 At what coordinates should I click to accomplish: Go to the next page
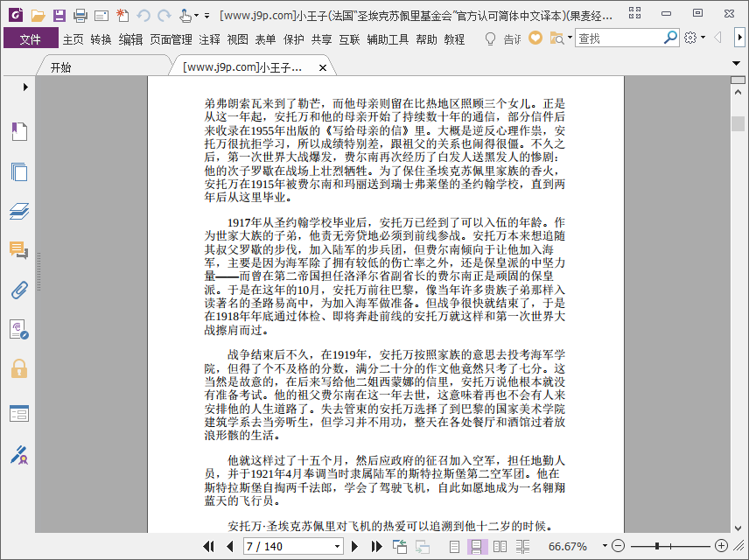[x=354, y=546]
